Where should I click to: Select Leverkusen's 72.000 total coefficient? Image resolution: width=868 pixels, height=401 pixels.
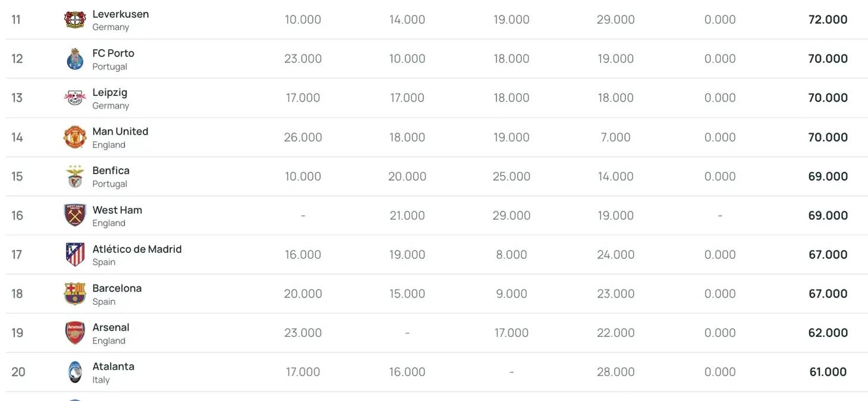point(828,20)
